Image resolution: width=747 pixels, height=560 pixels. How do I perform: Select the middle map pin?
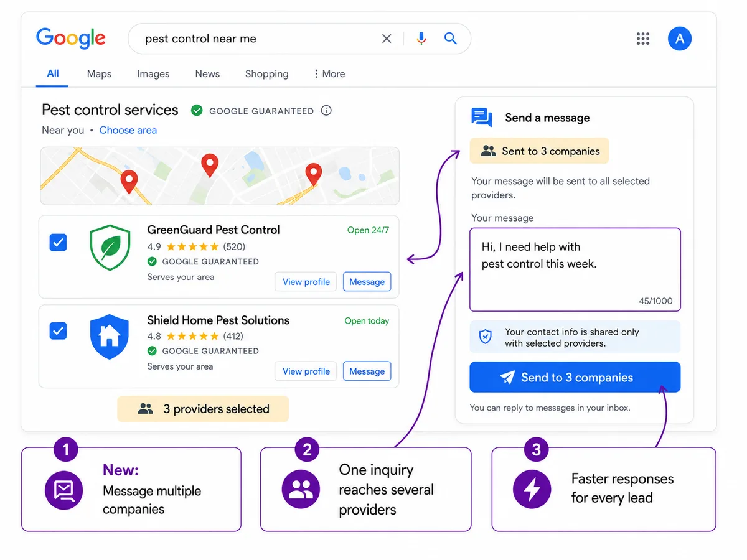(210, 166)
